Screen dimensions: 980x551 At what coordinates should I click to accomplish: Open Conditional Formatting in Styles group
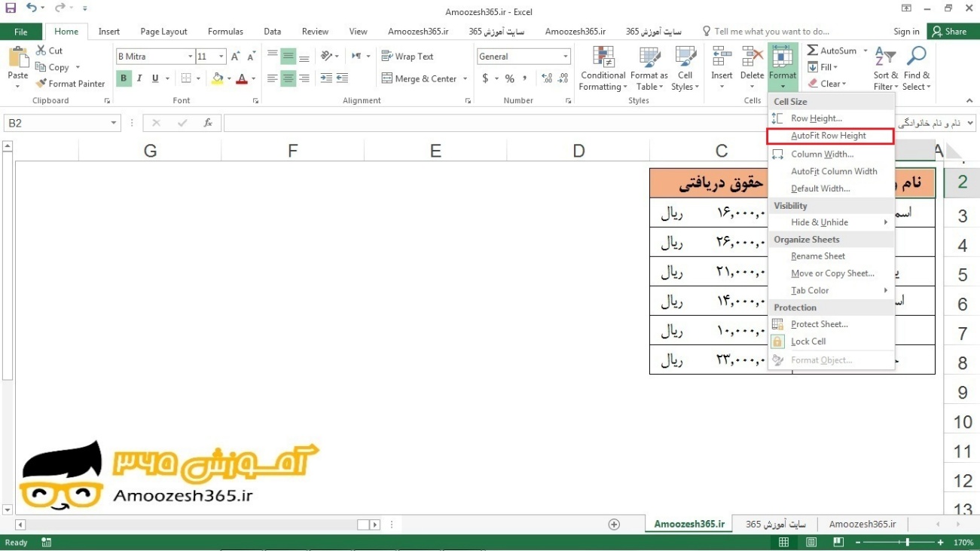[603, 68]
